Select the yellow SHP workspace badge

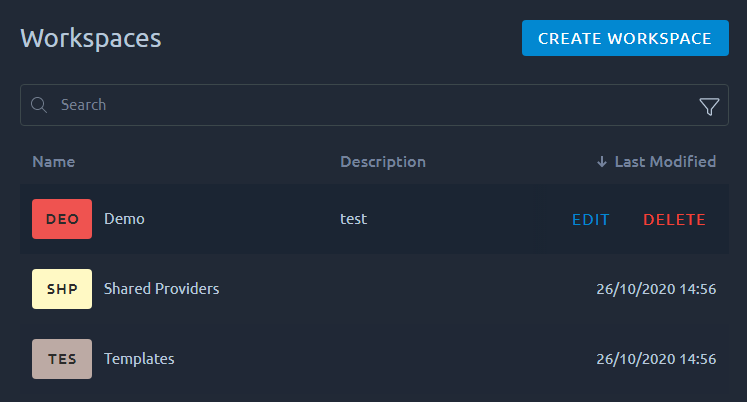[x=62, y=289]
